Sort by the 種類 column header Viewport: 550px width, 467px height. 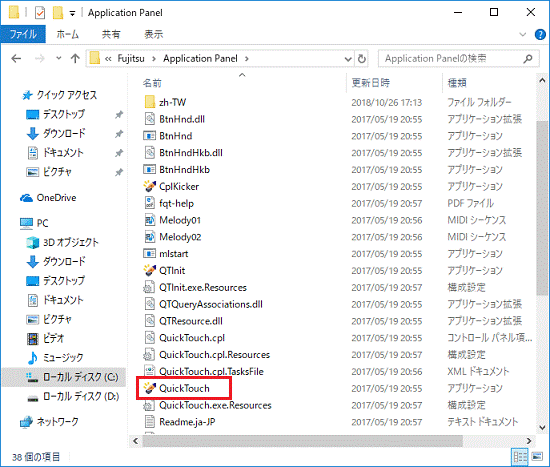[457, 83]
